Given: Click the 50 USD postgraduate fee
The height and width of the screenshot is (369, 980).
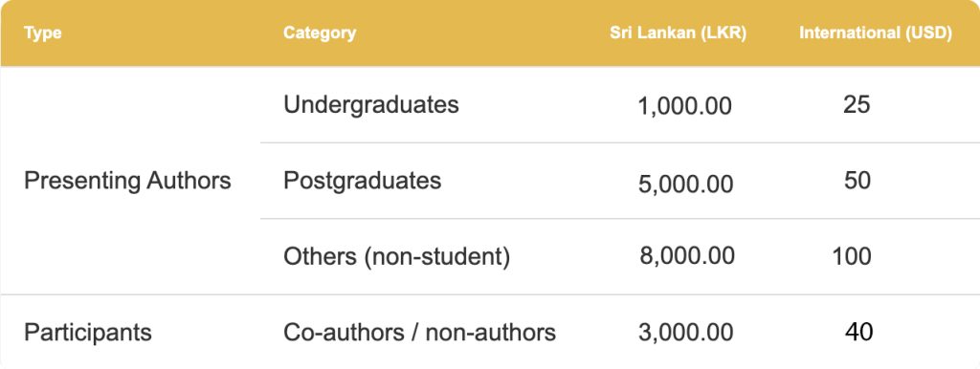Looking at the screenshot, I should click(x=857, y=181).
